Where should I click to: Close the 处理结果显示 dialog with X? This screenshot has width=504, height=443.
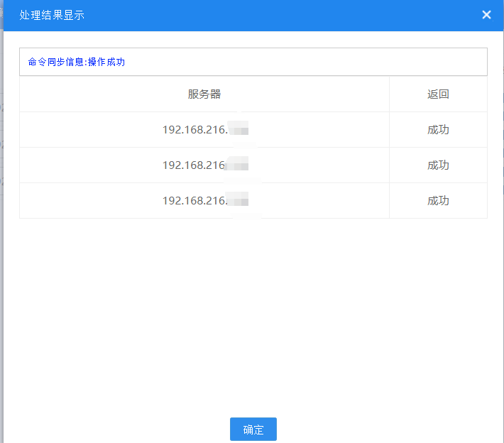tap(486, 15)
